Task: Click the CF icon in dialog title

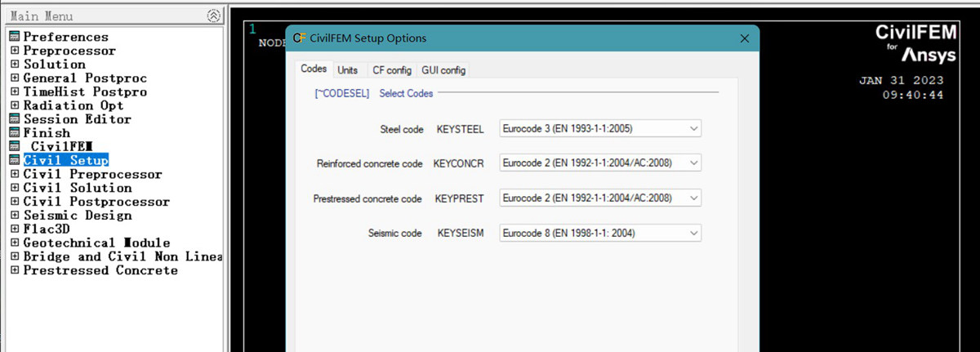Action: pyautogui.click(x=300, y=38)
